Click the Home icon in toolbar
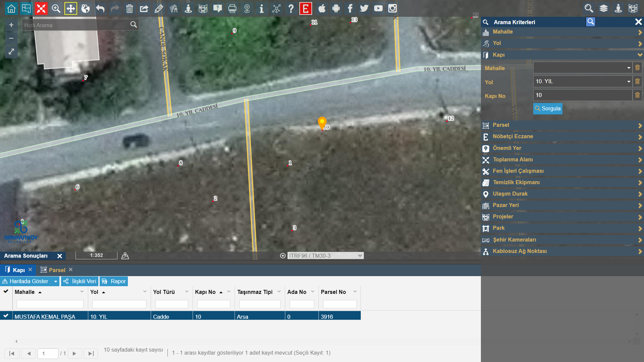644x362 pixels. point(11,8)
